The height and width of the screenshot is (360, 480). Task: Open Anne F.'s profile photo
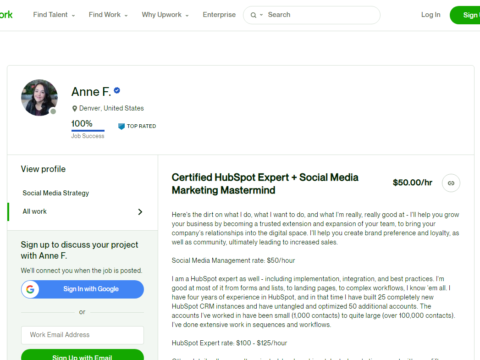tap(39, 98)
